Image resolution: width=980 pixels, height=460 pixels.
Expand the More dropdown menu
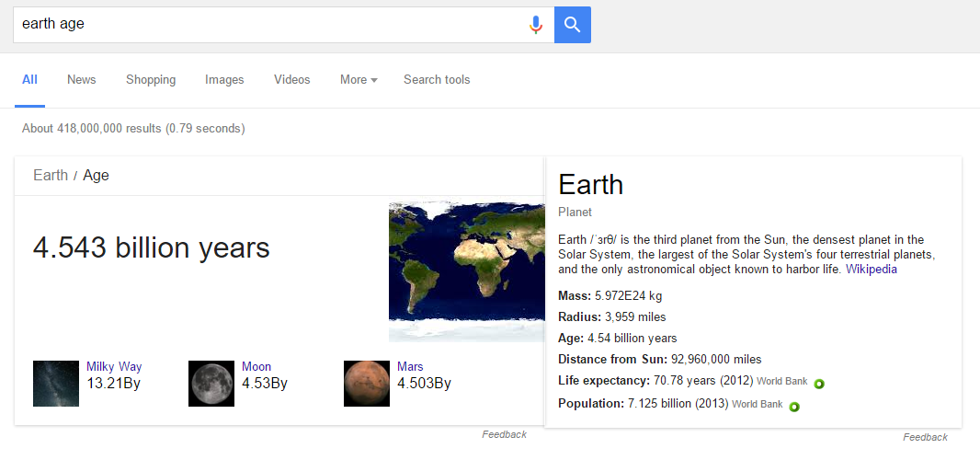[358, 80]
